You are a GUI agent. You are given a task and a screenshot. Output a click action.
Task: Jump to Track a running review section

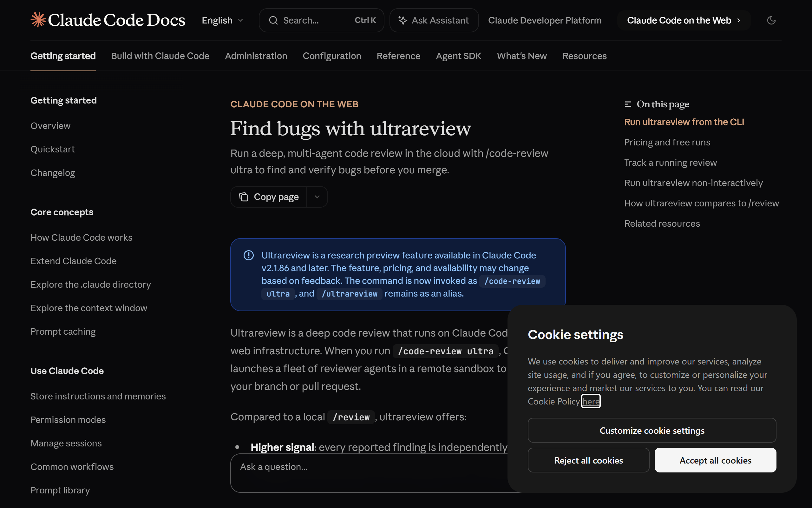click(x=670, y=163)
